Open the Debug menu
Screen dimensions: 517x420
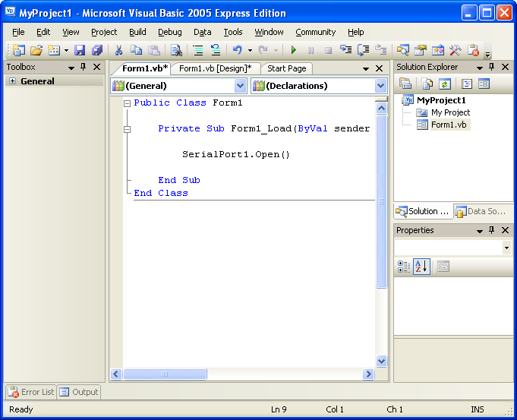click(x=170, y=32)
